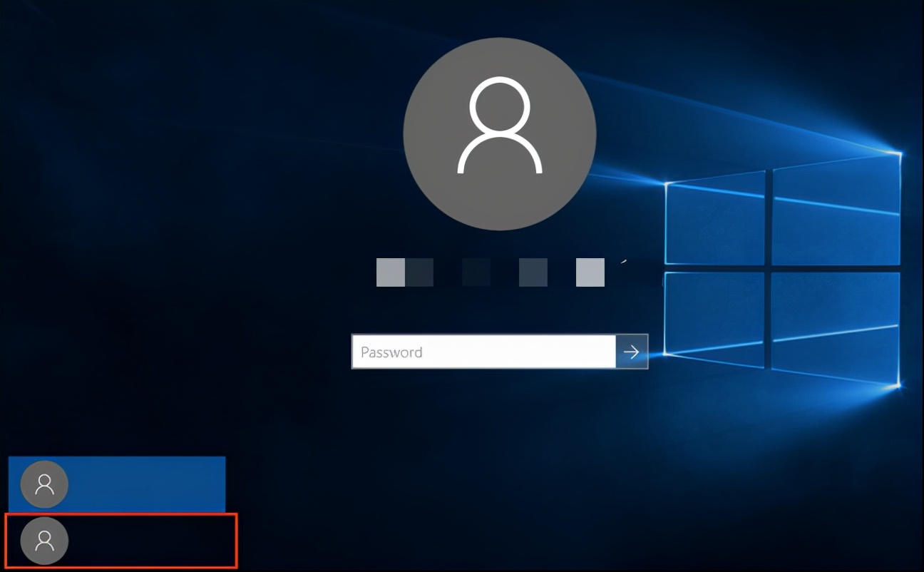Click the fourth sign-in tile

[x=532, y=272]
